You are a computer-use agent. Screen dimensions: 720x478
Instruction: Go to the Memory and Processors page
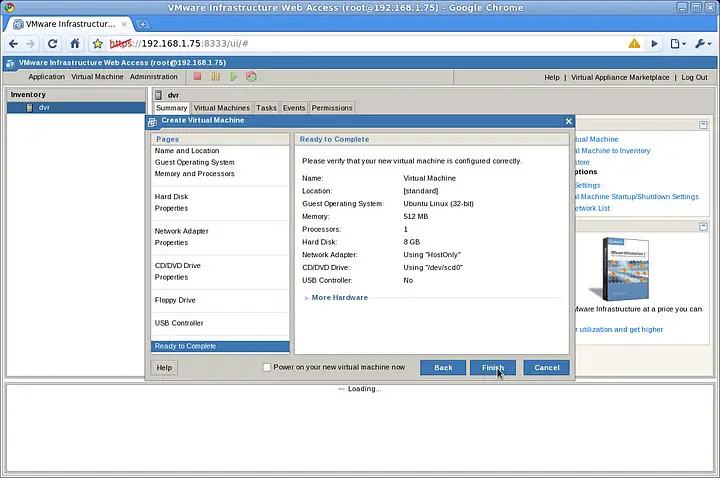(x=194, y=174)
